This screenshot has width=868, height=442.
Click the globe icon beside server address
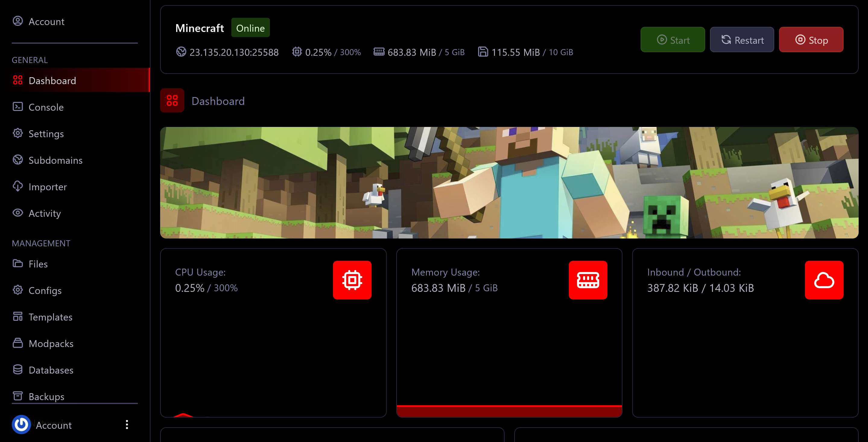(x=181, y=52)
